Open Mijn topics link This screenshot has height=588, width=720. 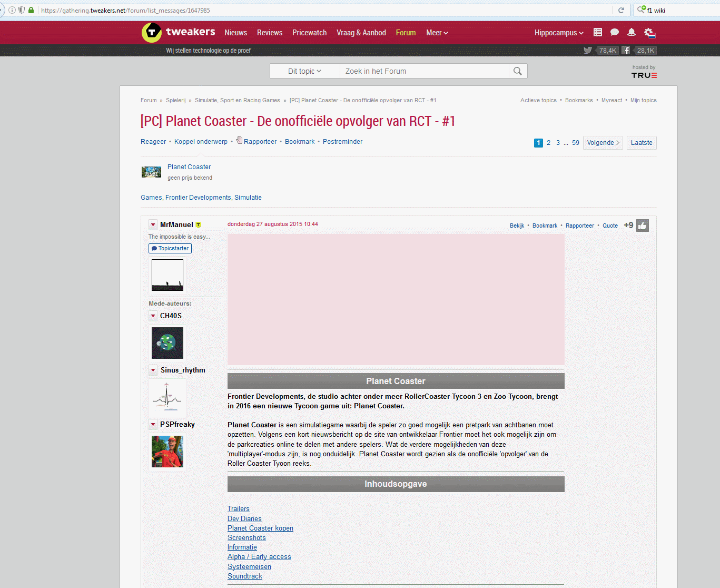pos(644,100)
